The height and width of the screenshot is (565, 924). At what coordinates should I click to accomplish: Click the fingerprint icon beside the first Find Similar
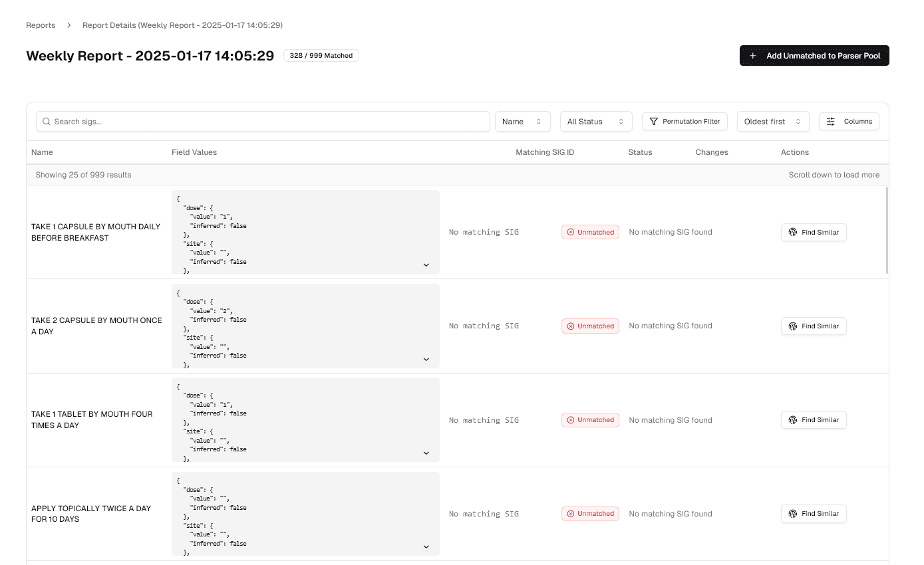coord(792,232)
